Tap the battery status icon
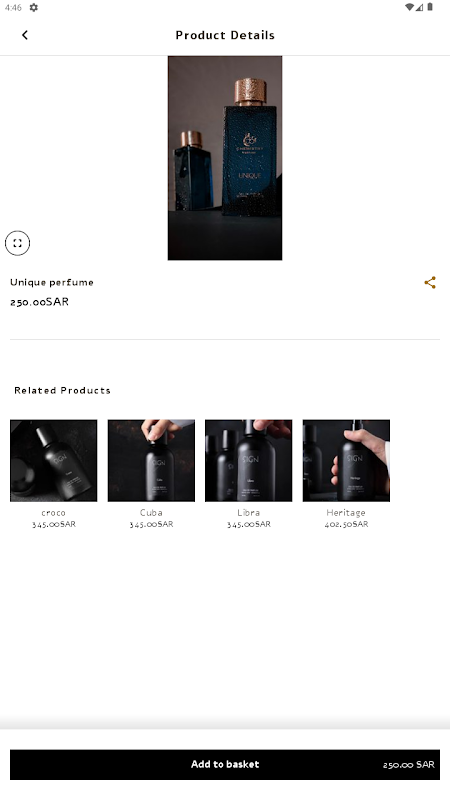The height and width of the screenshot is (800, 450). (x=430, y=7)
